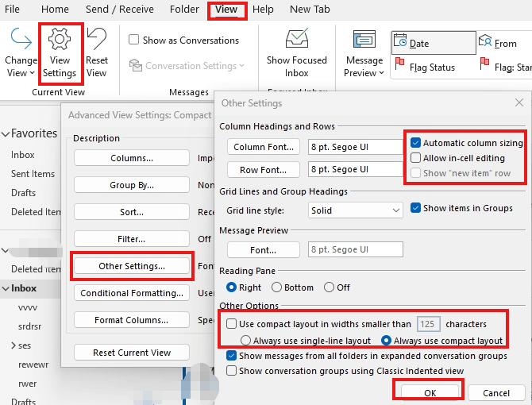Screen dimensions: 532x405
Task: Confirm Other Settings with OK
Action: tap(430, 393)
